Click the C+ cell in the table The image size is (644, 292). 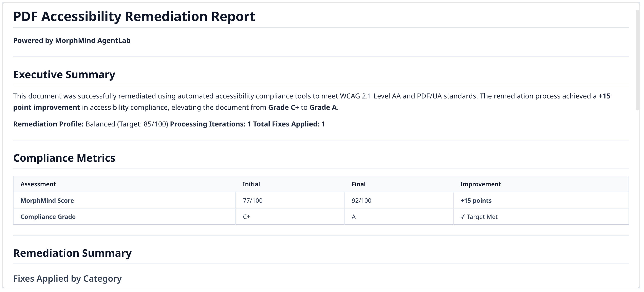(247, 217)
